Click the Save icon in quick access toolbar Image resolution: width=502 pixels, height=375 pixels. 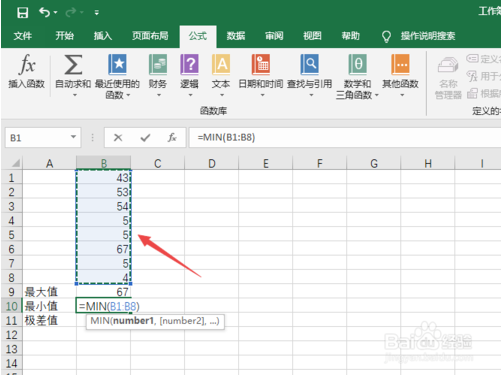coord(23,13)
